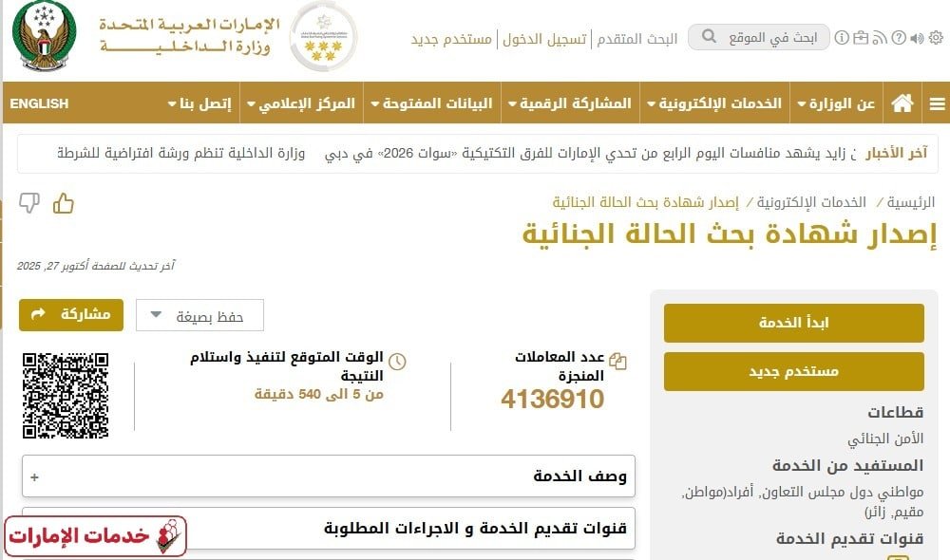Viewport: 950px width, 560px height.
Task: Give the page a thumbs up
Action: pyautogui.click(x=64, y=202)
